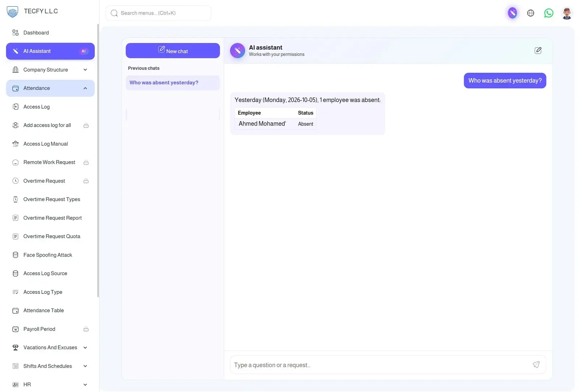
Task: Click the lock icon beside Payroll Period
Action: click(x=86, y=329)
